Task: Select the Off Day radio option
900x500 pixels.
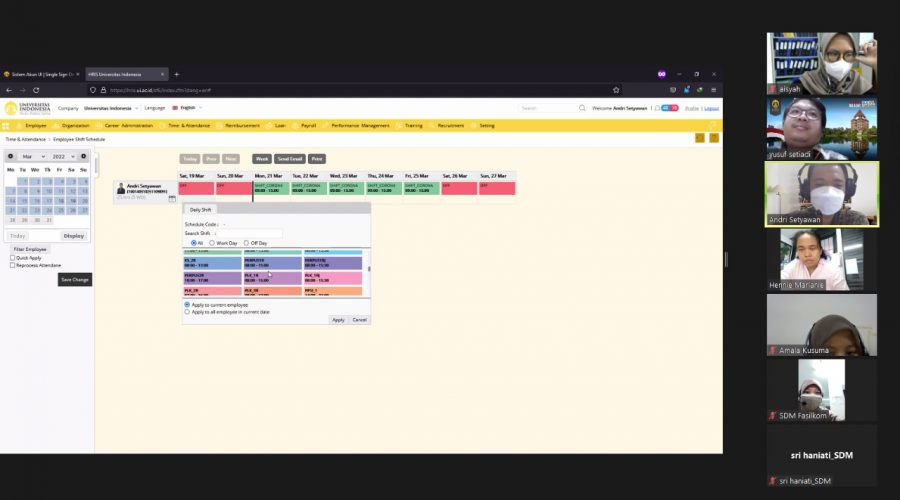Action: (246, 243)
